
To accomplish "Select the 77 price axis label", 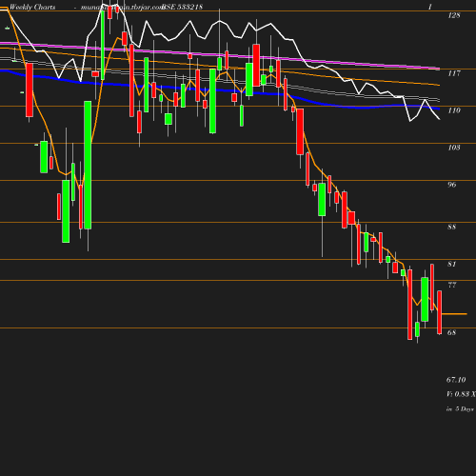I will (452, 285).
